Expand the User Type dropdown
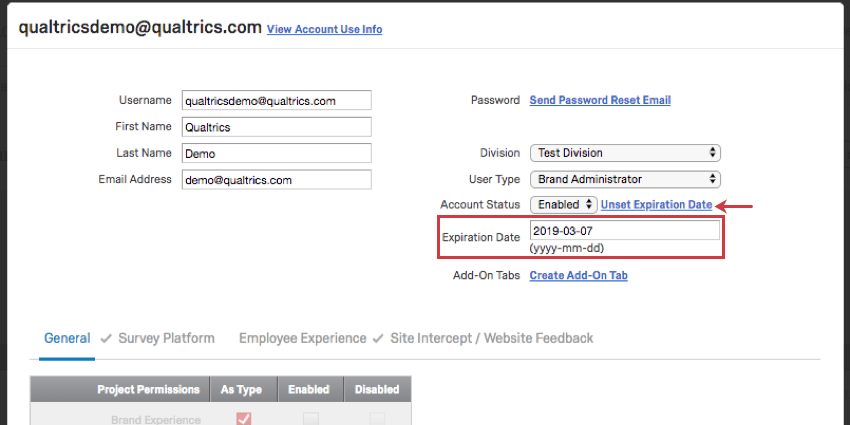Screen dimensions: 850x425 coord(625,179)
